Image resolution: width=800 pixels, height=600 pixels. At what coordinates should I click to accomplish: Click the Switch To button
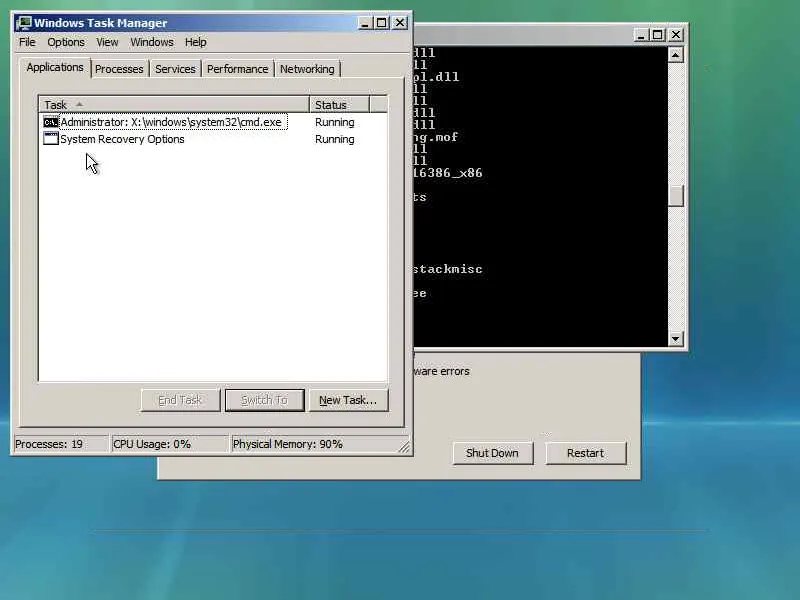(264, 400)
